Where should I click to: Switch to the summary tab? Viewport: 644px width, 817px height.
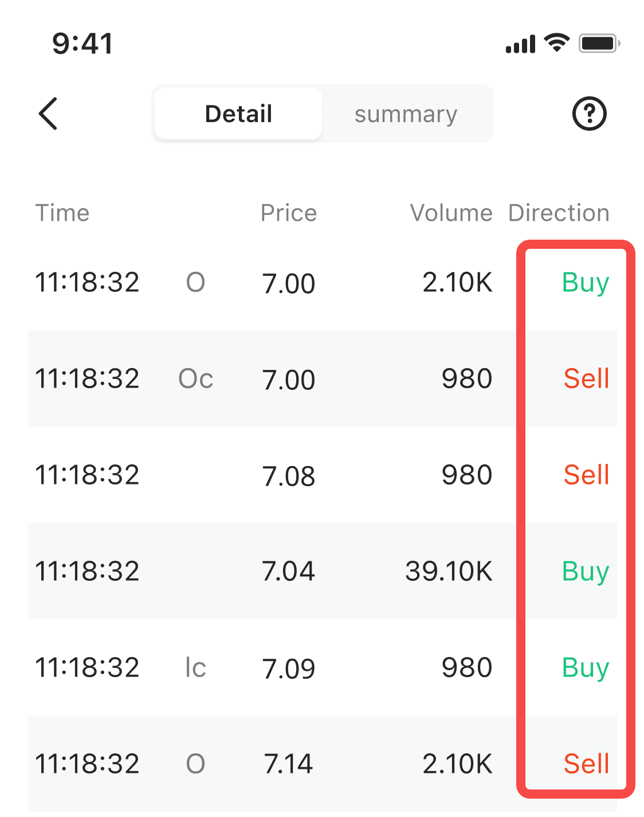pyautogui.click(x=406, y=114)
